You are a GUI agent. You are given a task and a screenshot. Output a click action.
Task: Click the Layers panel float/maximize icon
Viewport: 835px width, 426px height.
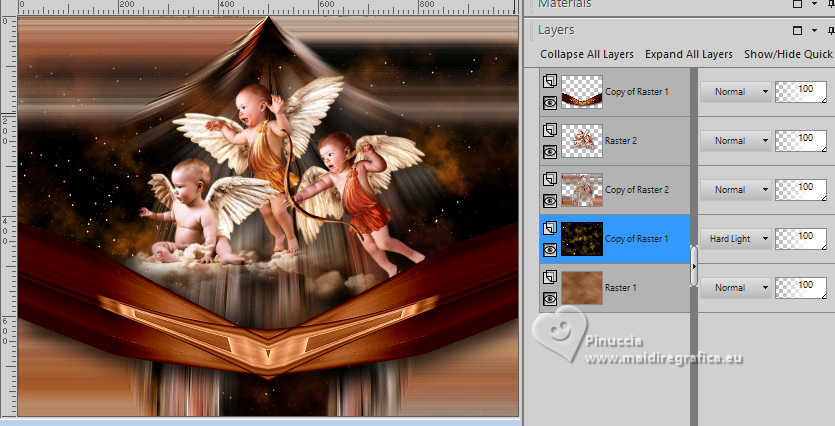(x=797, y=30)
